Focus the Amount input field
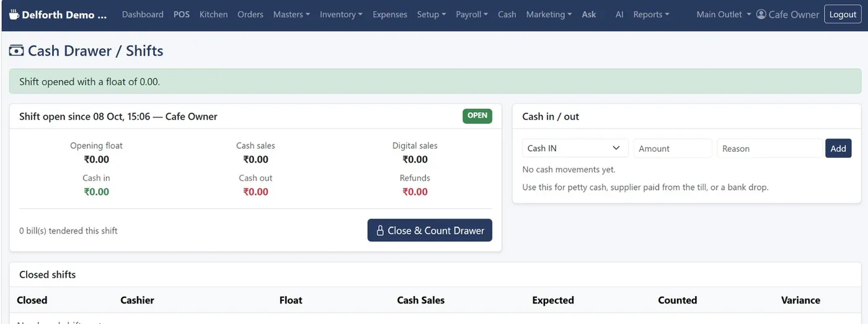The height and width of the screenshot is (324, 868). (x=673, y=149)
